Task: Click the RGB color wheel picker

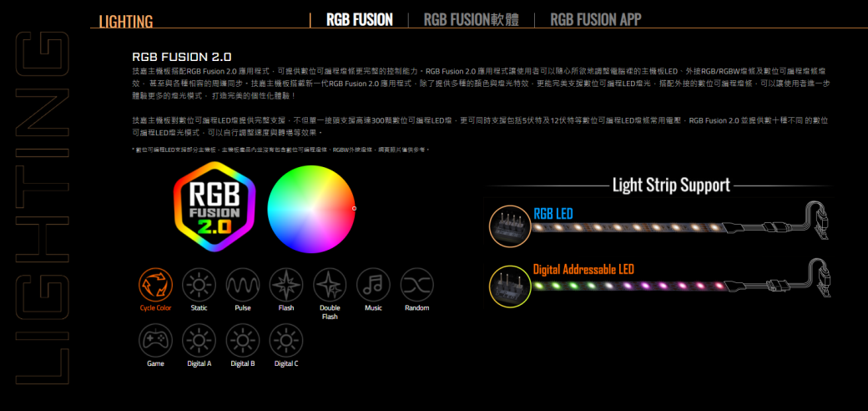Action: [311, 209]
